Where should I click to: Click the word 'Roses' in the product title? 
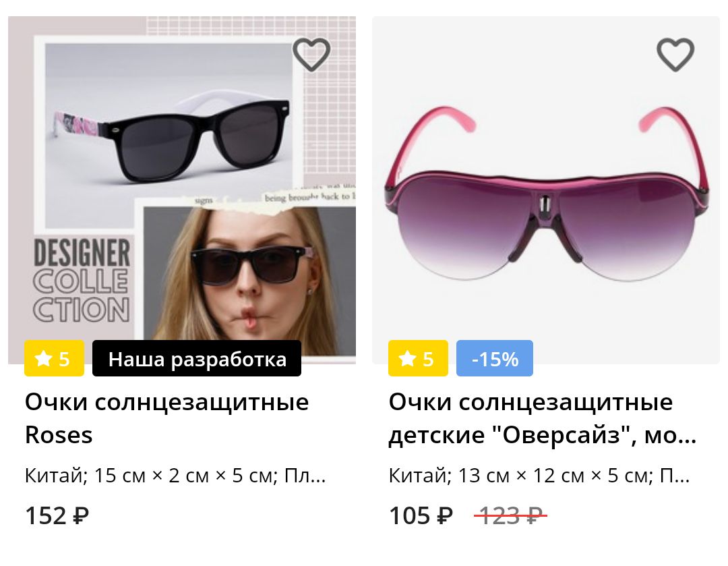(x=59, y=435)
